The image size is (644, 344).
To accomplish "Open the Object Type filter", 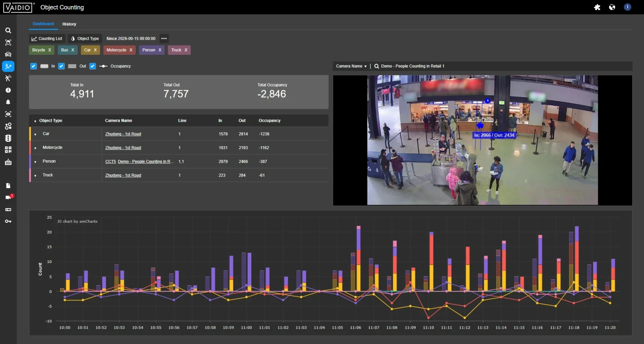I will 85,39.
